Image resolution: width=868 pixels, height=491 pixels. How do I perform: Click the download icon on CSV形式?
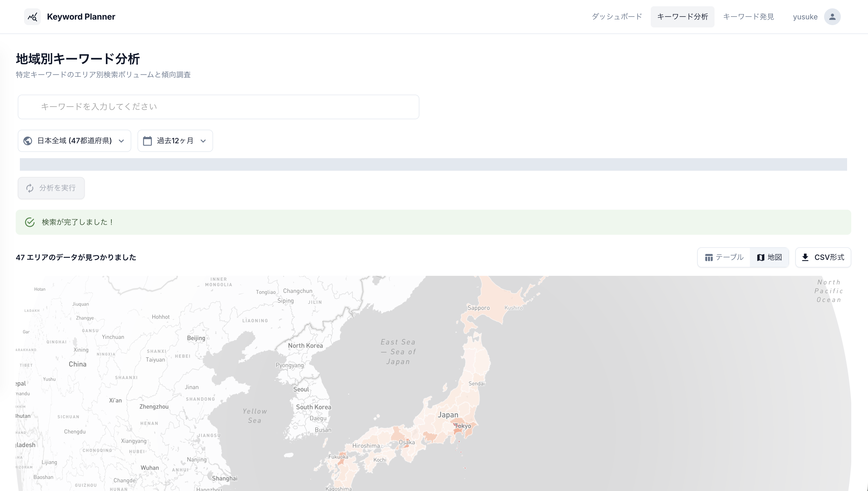805,257
